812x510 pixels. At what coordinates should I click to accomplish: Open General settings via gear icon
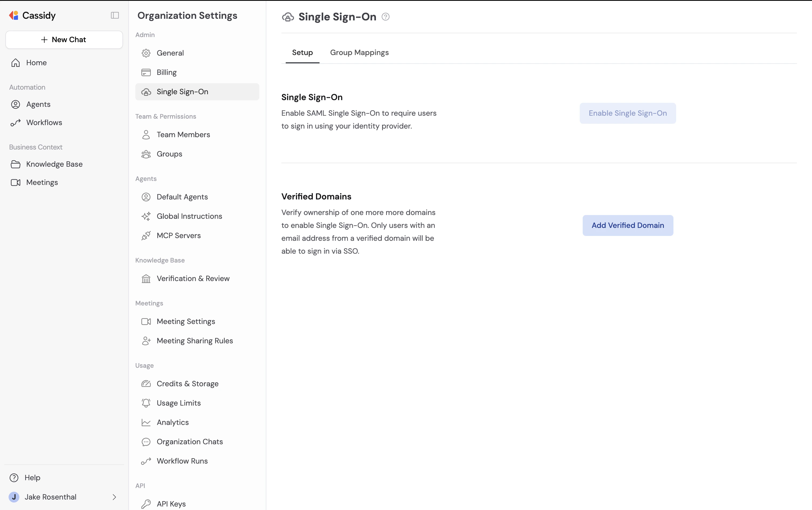point(146,53)
